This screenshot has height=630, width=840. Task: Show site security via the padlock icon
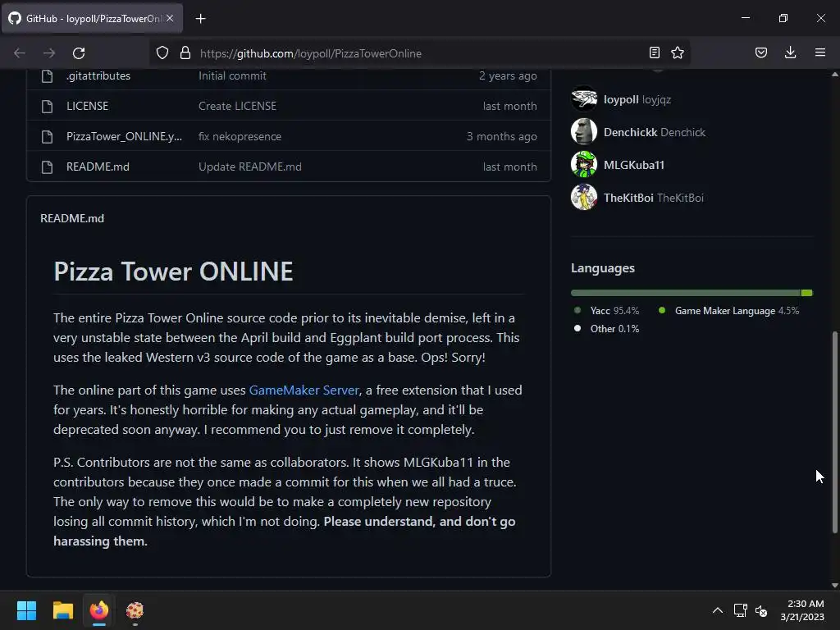coord(185,53)
